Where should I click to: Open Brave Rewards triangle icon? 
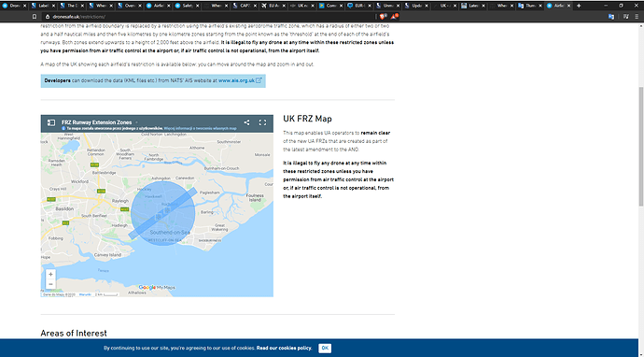[394, 17]
